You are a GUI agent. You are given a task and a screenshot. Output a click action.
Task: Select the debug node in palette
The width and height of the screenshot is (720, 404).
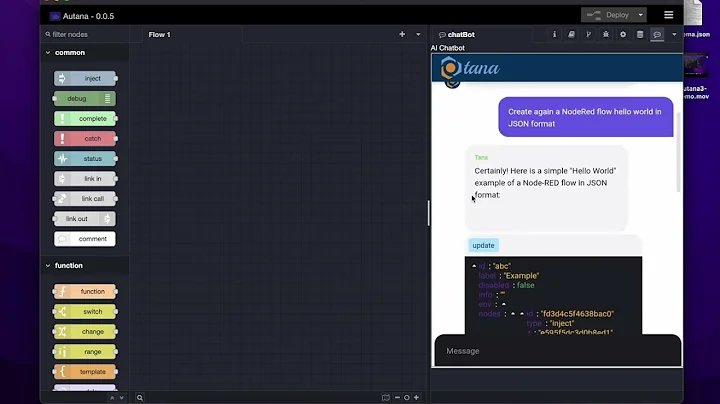[x=85, y=98]
